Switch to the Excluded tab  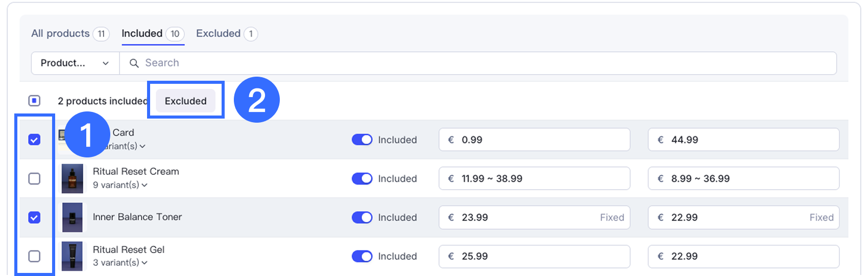click(x=219, y=33)
